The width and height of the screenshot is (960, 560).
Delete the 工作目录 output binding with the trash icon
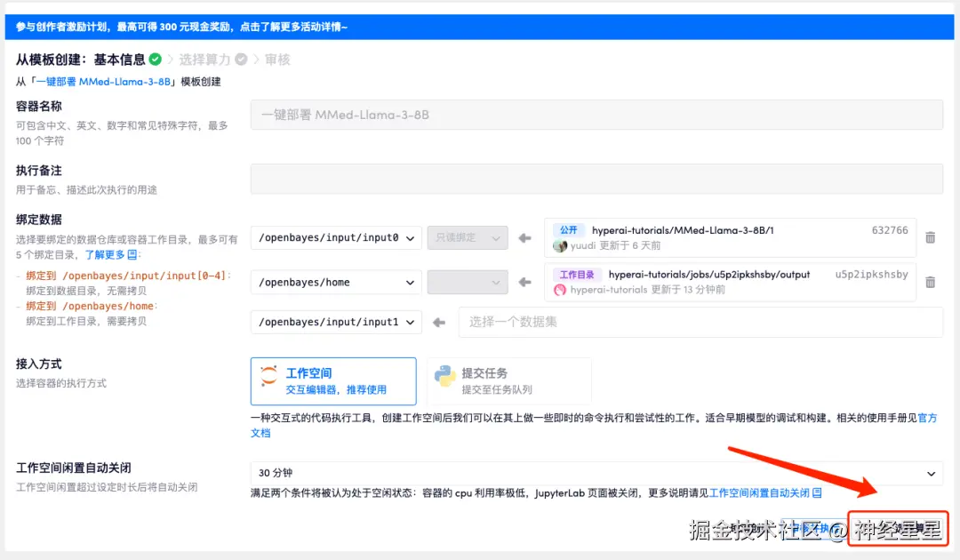(930, 282)
